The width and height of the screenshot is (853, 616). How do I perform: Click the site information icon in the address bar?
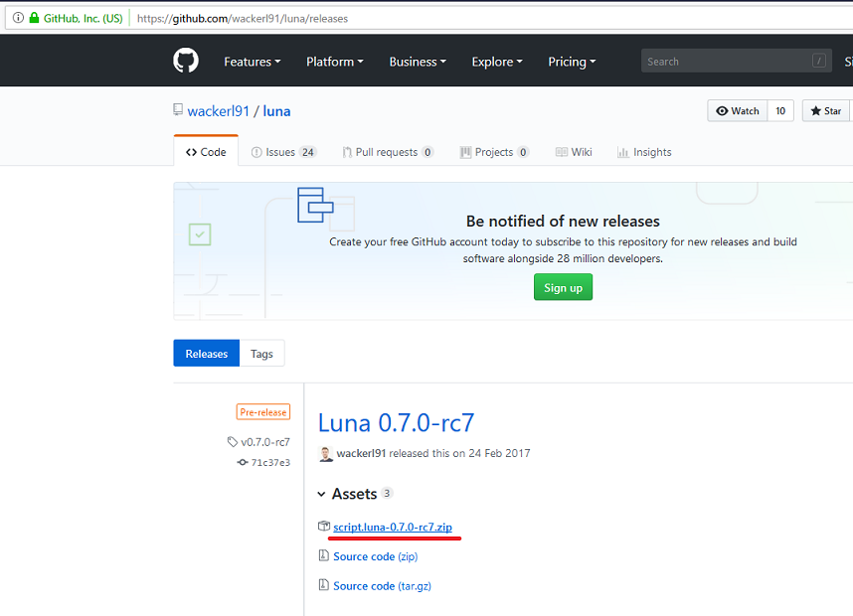coord(18,18)
